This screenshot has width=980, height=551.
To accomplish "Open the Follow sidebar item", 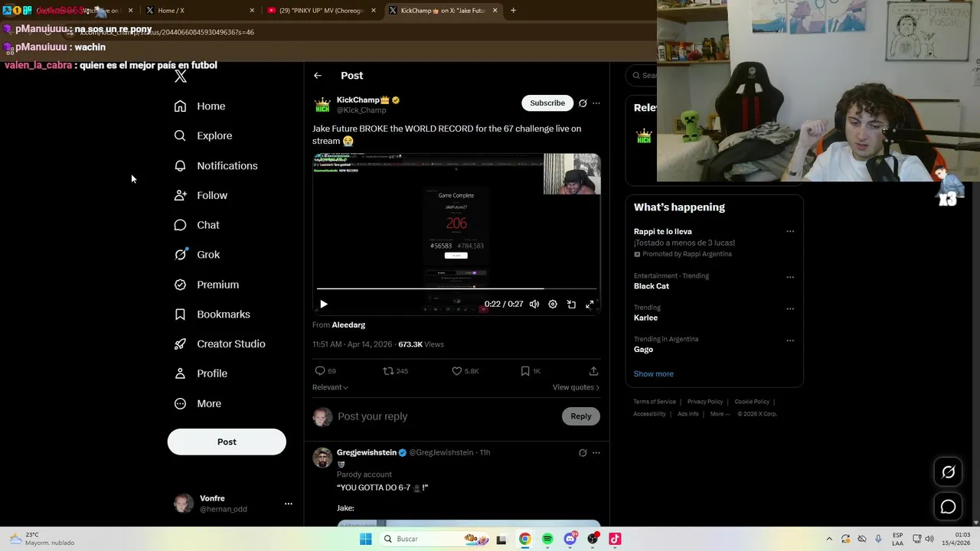I will [x=201, y=195].
